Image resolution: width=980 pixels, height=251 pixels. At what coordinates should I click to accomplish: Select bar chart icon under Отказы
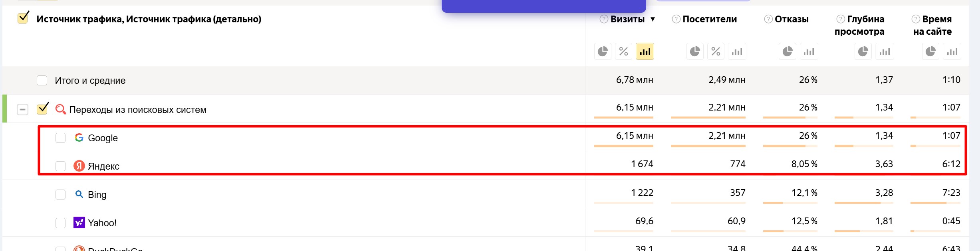(809, 51)
